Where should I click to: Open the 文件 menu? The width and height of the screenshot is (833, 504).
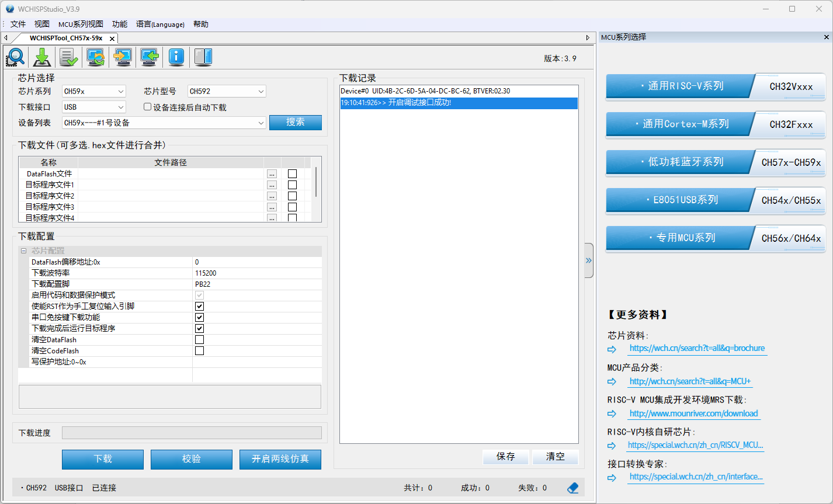pos(18,24)
